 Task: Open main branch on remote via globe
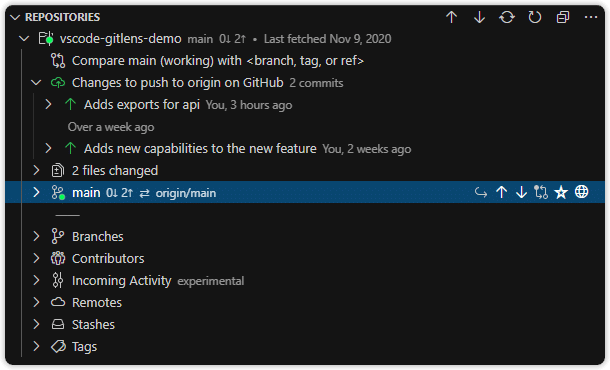[x=582, y=192]
